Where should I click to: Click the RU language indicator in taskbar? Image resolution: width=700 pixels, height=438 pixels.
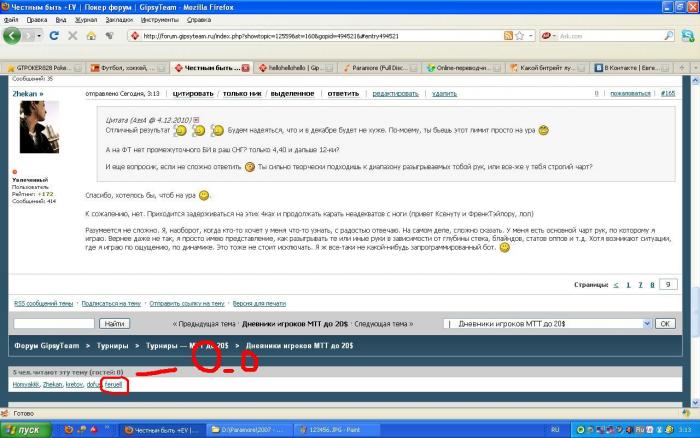(x=555, y=430)
